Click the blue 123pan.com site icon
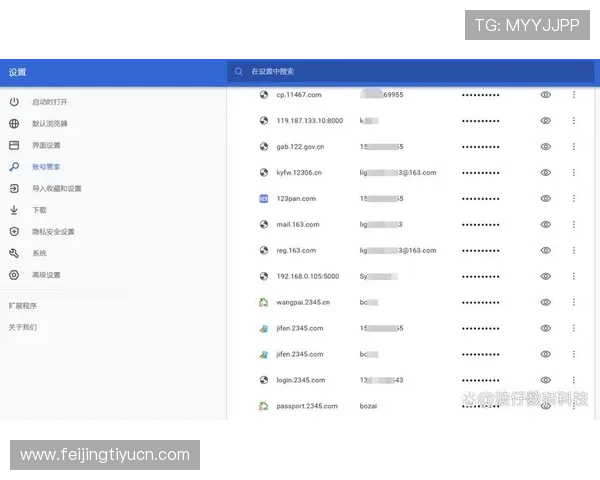The width and height of the screenshot is (600, 480). [264, 199]
